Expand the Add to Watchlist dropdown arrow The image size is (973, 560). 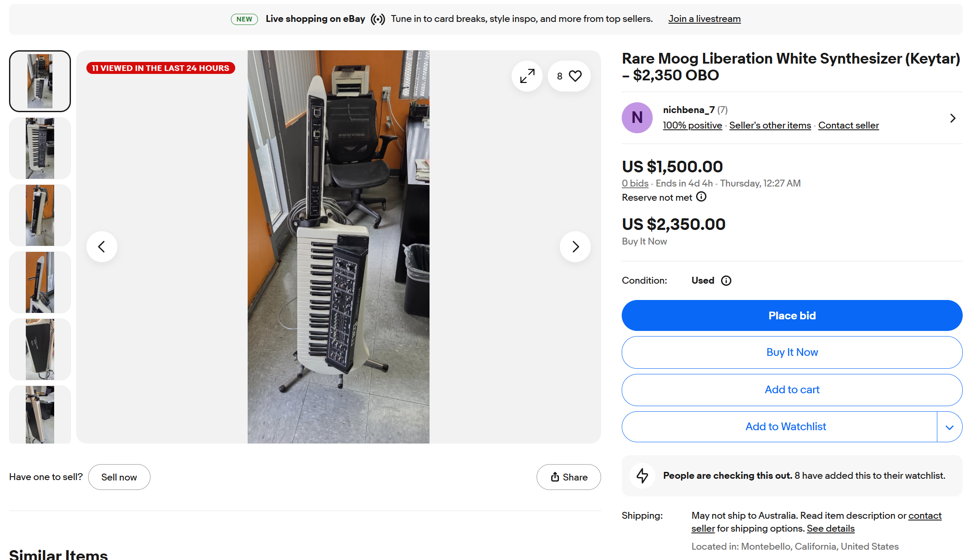coord(949,427)
